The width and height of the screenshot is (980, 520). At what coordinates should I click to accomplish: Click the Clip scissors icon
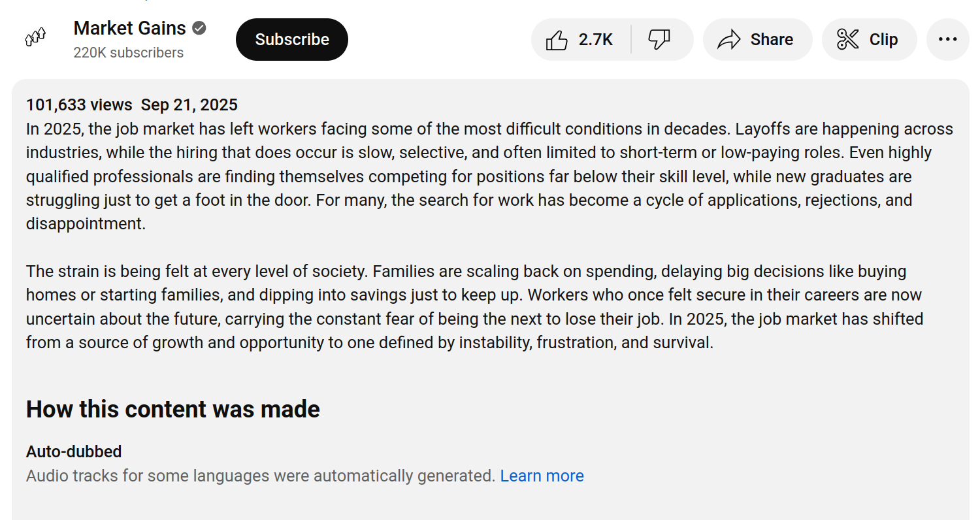click(848, 40)
